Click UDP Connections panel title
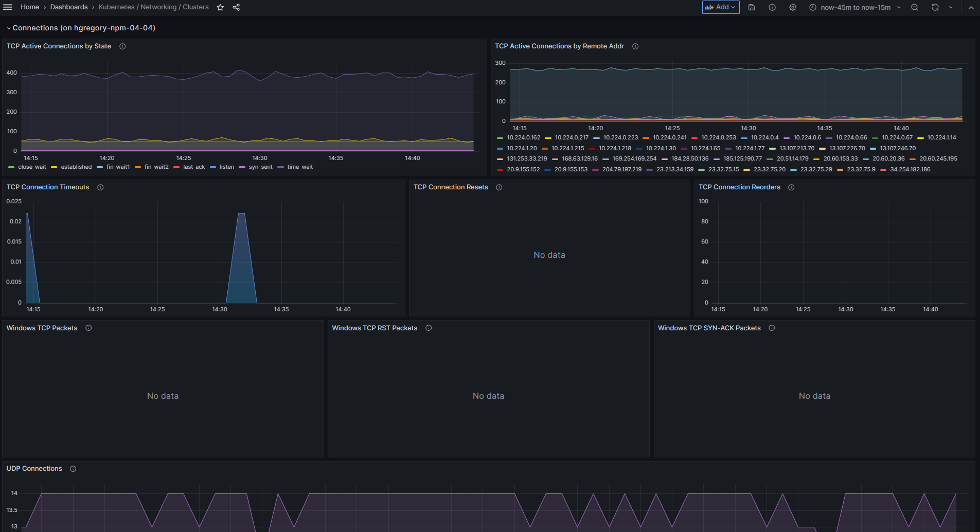The image size is (980, 532). (x=34, y=469)
